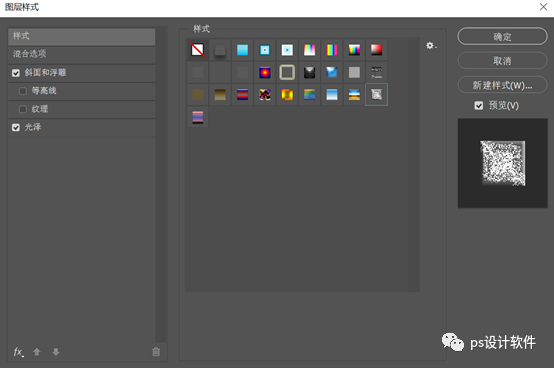Open the 混合选项 blending options entry
This screenshot has width=554, height=368.
click(82, 54)
